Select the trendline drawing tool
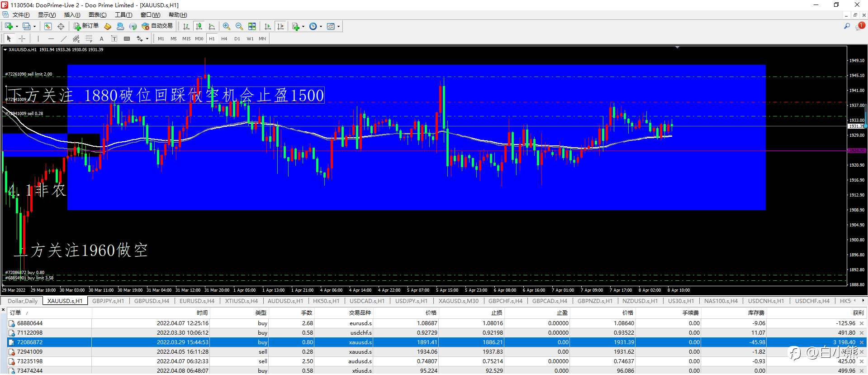 63,39
